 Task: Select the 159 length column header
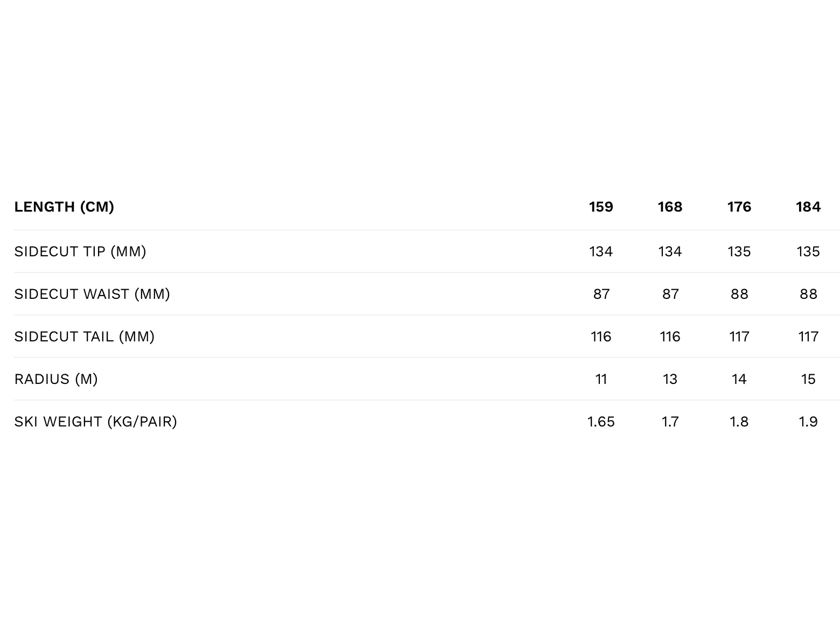[601, 207]
